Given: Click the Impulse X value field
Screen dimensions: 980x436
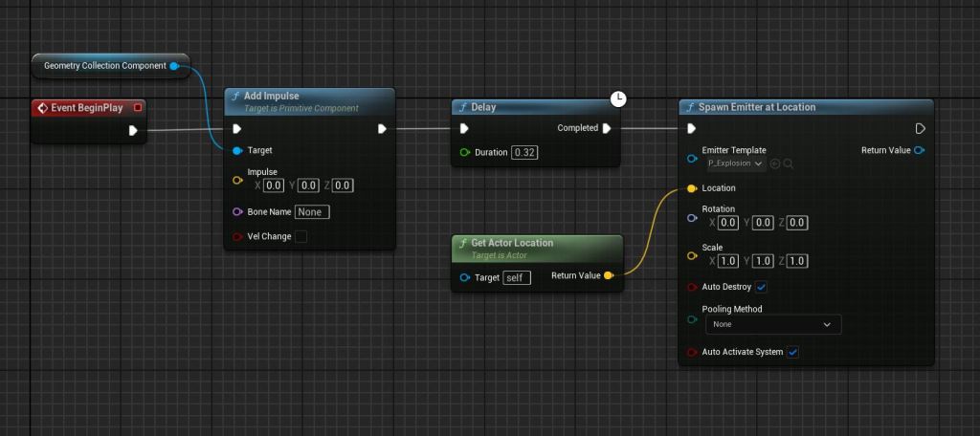Looking at the screenshot, I should click(273, 185).
